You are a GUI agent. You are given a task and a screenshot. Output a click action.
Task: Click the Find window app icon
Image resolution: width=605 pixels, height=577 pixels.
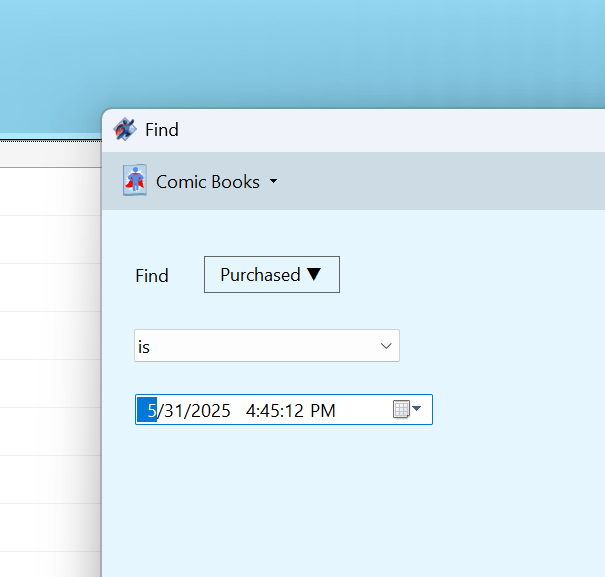coord(125,129)
